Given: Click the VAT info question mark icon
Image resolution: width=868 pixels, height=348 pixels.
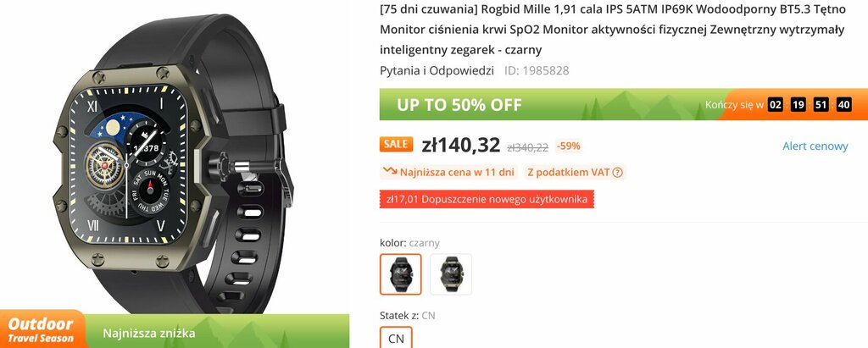Looking at the screenshot, I should pyautogui.click(x=618, y=173).
